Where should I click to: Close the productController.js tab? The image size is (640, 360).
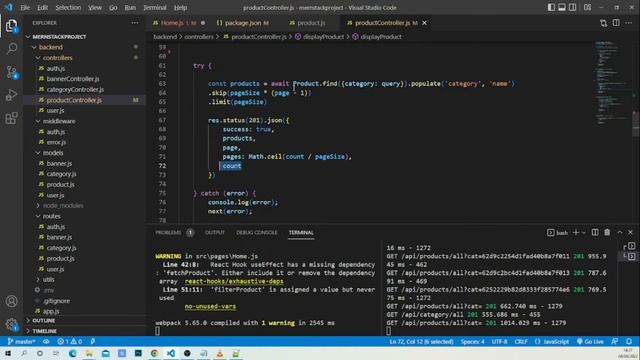[424, 23]
